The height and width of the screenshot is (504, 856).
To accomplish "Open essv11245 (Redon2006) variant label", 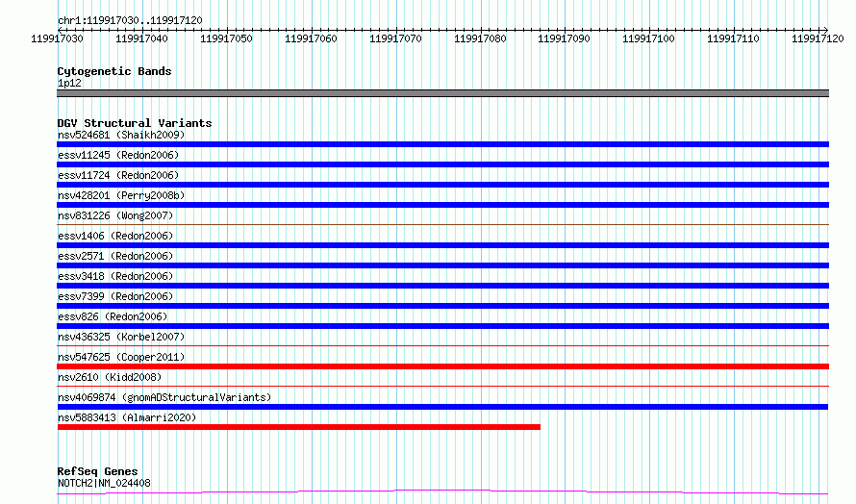I will pyautogui.click(x=118, y=155).
